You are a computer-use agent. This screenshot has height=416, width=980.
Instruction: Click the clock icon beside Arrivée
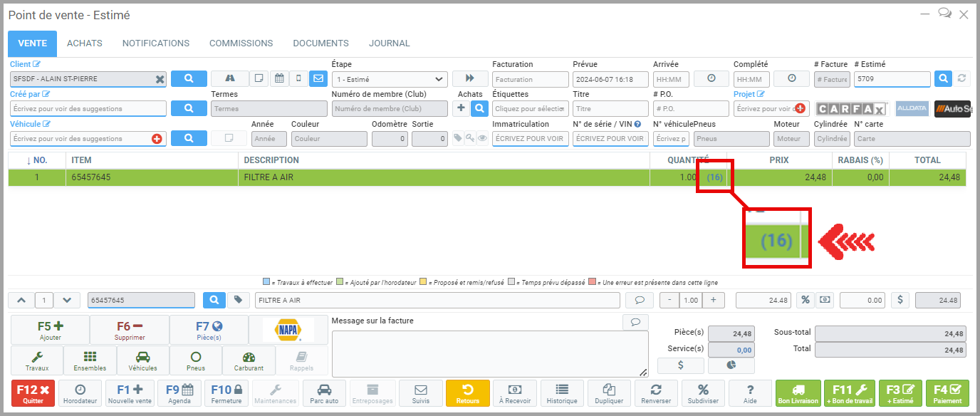click(x=711, y=79)
